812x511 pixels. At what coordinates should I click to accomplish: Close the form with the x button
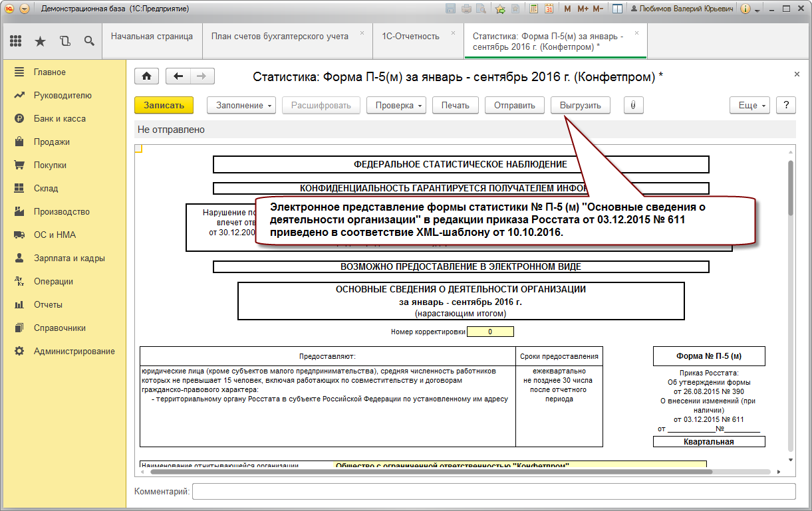pos(797,74)
